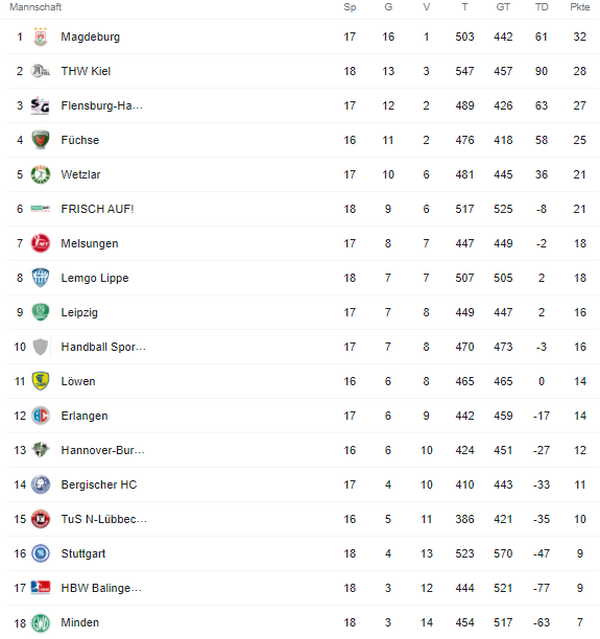Screen dimensions: 600x639
Task: Select the Stuttgart blue circle logo
Action: 40,553
